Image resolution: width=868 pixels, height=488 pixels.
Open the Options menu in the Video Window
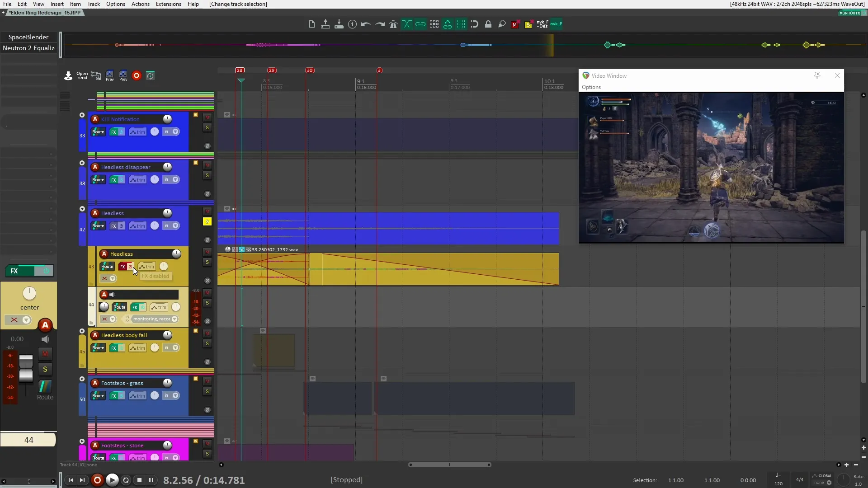tap(591, 87)
